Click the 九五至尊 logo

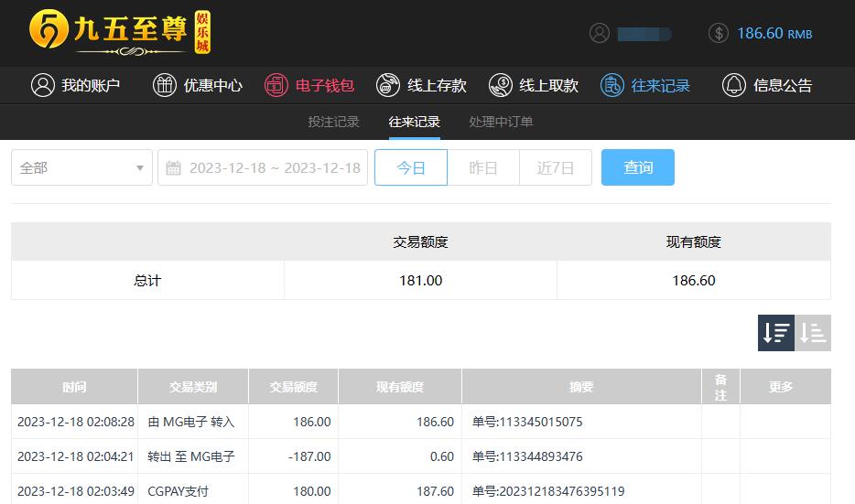pyautogui.click(x=120, y=33)
